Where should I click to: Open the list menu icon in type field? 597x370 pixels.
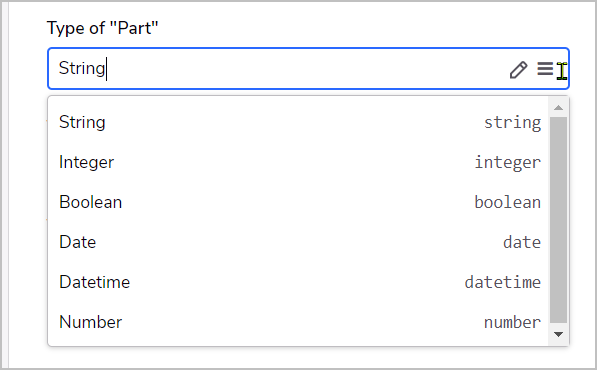[545, 69]
